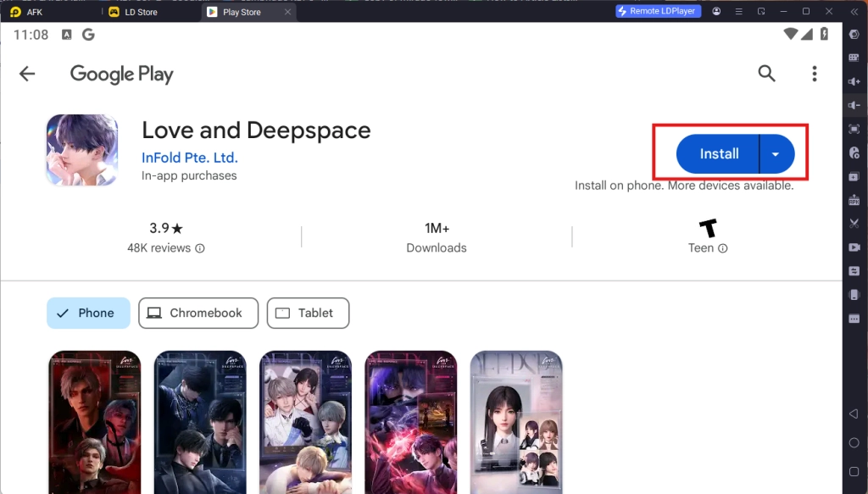
Task: Open the three-dot overflow menu
Action: click(x=815, y=74)
